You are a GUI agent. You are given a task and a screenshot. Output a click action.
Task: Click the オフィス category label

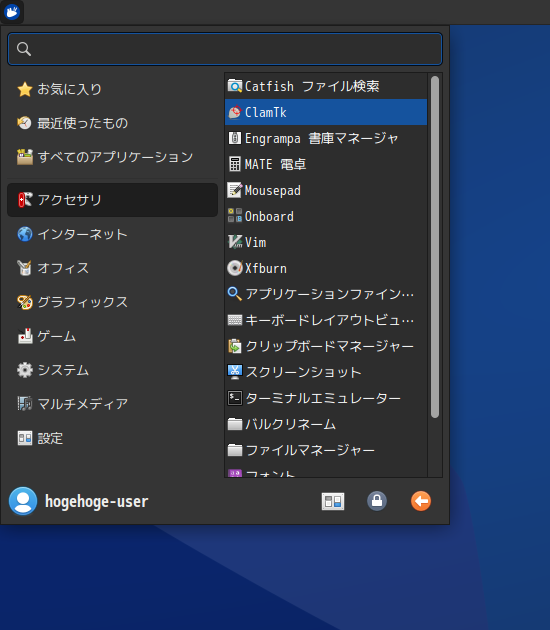click(63, 268)
